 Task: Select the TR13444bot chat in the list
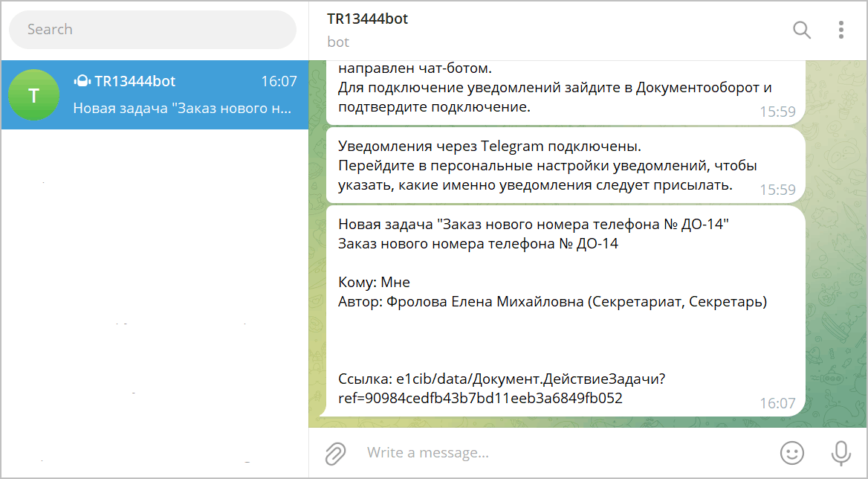pyautogui.click(x=155, y=94)
